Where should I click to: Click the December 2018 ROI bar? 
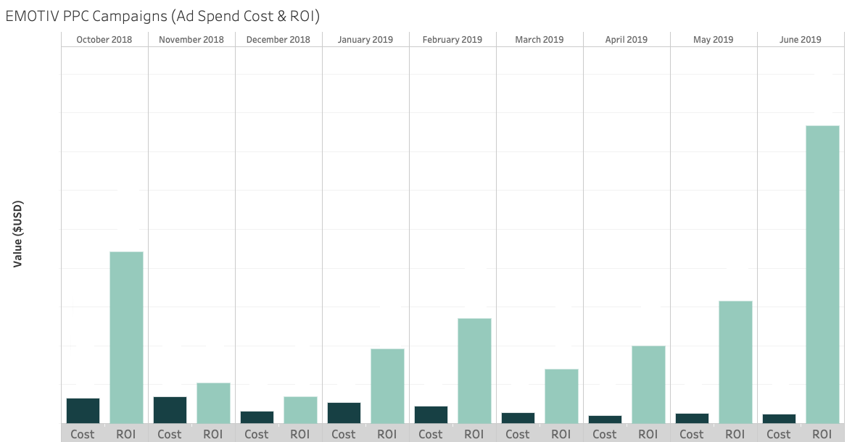pos(301,410)
